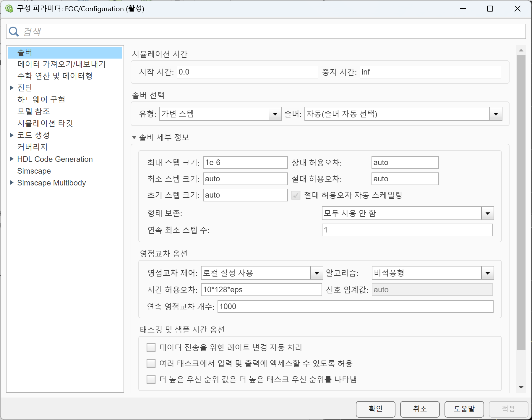
Task: Focus the 검색 search field
Action: coord(266,31)
